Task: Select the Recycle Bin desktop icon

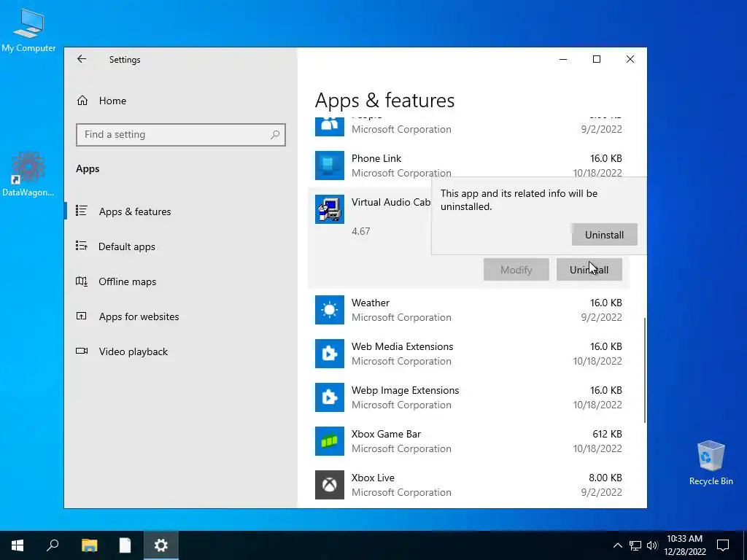Action: pyautogui.click(x=711, y=463)
